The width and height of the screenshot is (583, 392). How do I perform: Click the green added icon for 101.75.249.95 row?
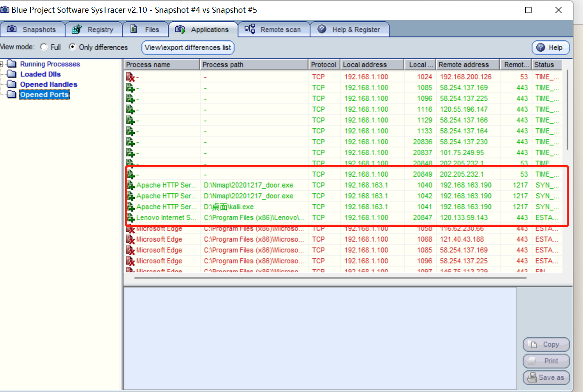click(x=130, y=153)
